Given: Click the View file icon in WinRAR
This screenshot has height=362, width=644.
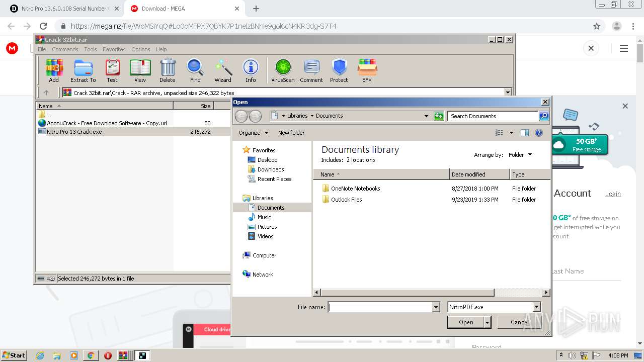Looking at the screenshot, I should tap(140, 70).
